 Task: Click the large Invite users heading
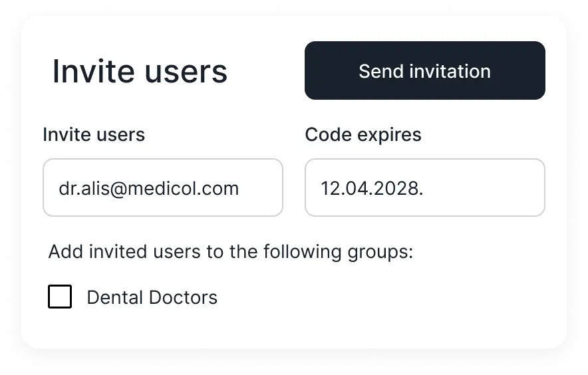pos(140,72)
